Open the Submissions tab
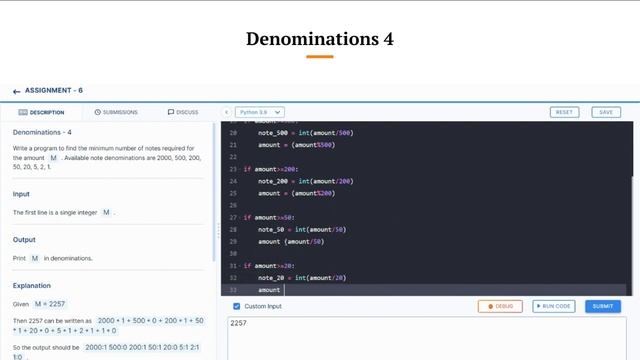The image size is (640, 360). click(116, 112)
